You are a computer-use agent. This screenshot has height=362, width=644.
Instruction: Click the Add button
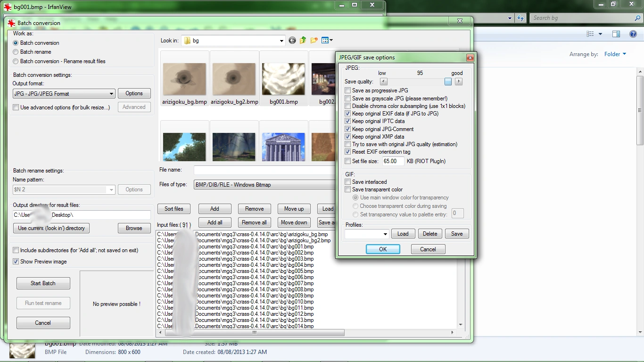tap(215, 209)
